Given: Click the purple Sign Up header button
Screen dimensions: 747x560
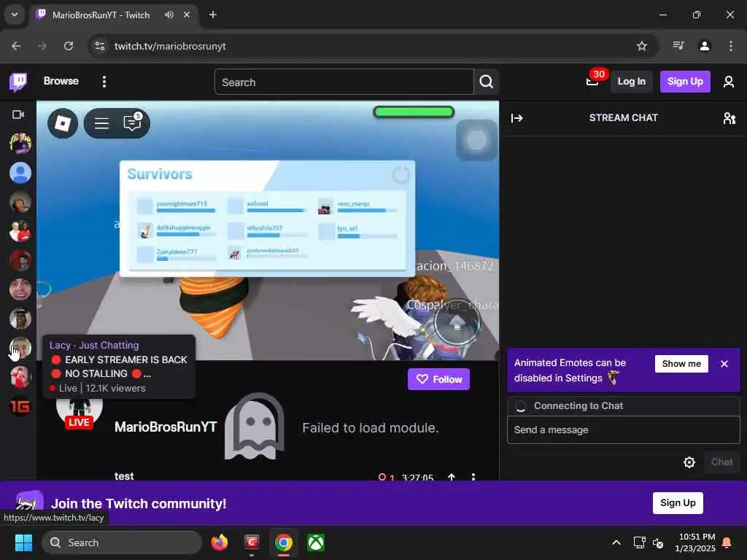Looking at the screenshot, I should pyautogui.click(x=685, y=82).
